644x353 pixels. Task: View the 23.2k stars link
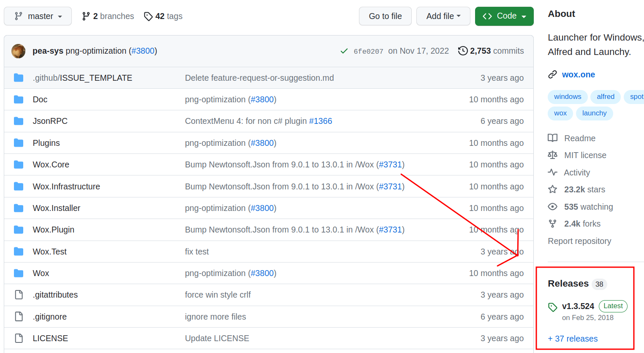585,189
